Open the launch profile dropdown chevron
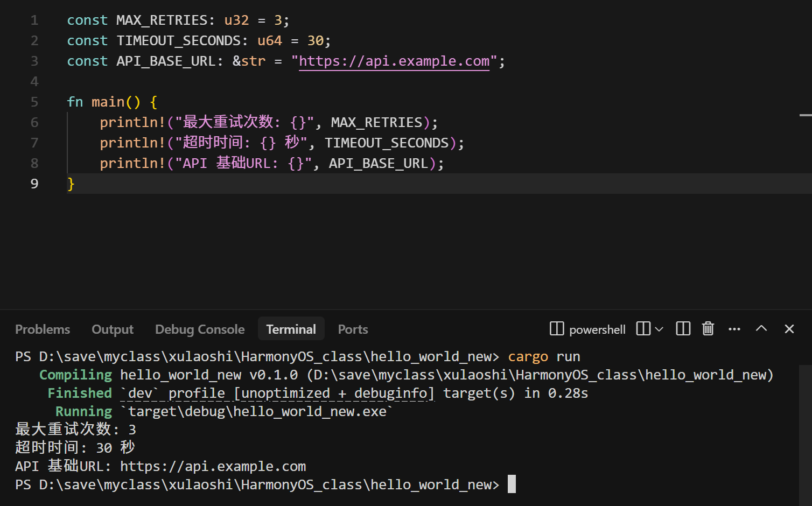 pyautogui.click(x=659, y=329)
